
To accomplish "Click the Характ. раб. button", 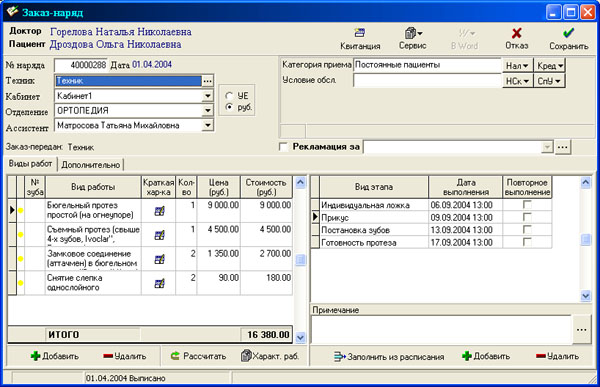I will 270,356.
